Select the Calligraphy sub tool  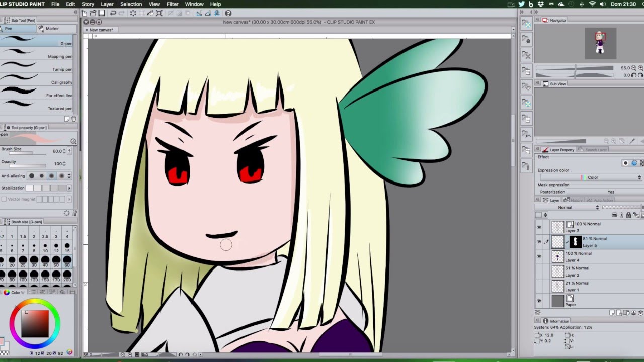tap(37, 79)
